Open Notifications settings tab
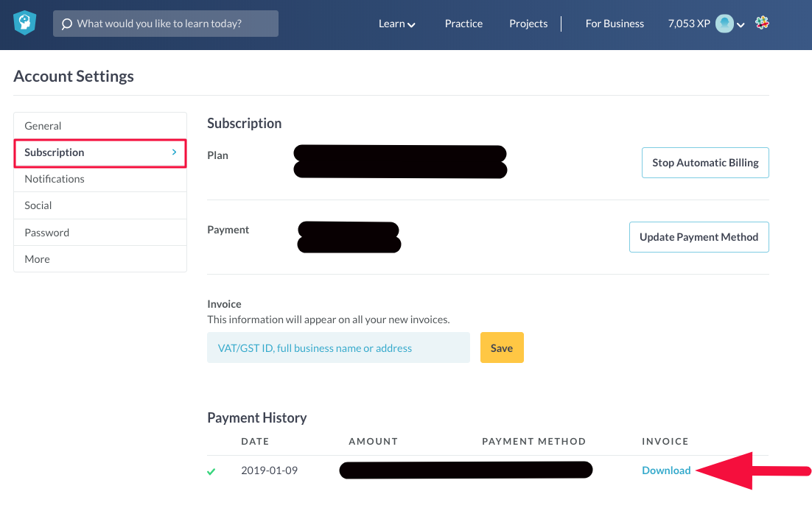Image resolution: width=812 pixels, height=522 pixels. [55, 179]
